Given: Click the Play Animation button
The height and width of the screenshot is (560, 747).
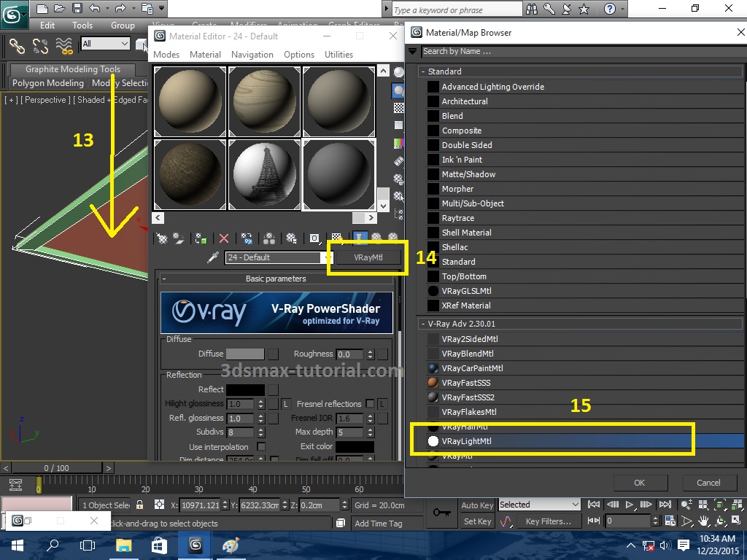Looking at the screenshot, I should coord(630,505).
